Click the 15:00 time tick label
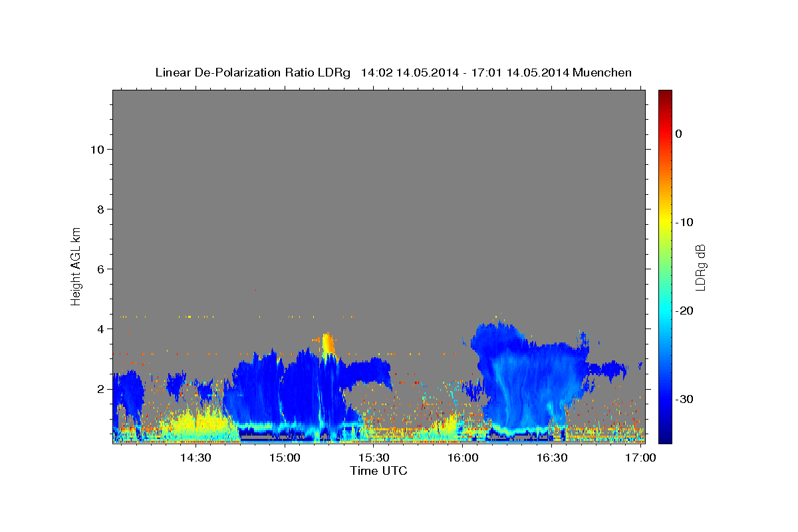Viewport: 798px width, 532px height. pyautogui.click(x=285, y=458)
